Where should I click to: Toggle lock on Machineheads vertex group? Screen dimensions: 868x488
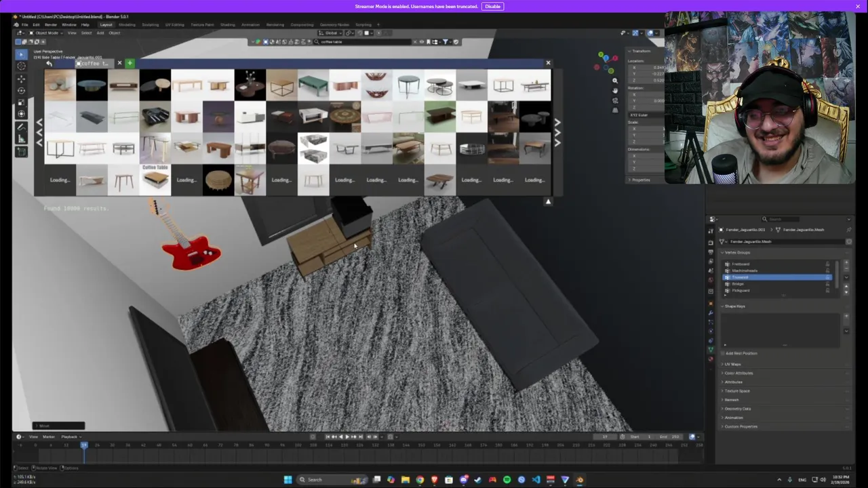coord(827,270)
